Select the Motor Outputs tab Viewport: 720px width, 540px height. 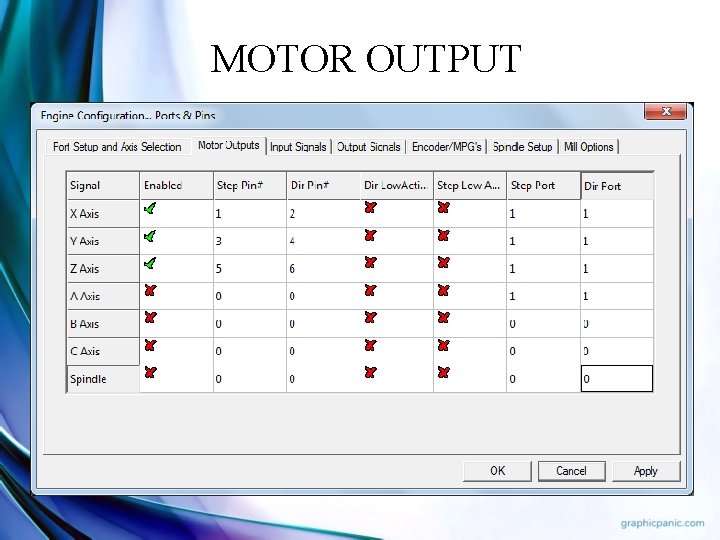[229, 146]
